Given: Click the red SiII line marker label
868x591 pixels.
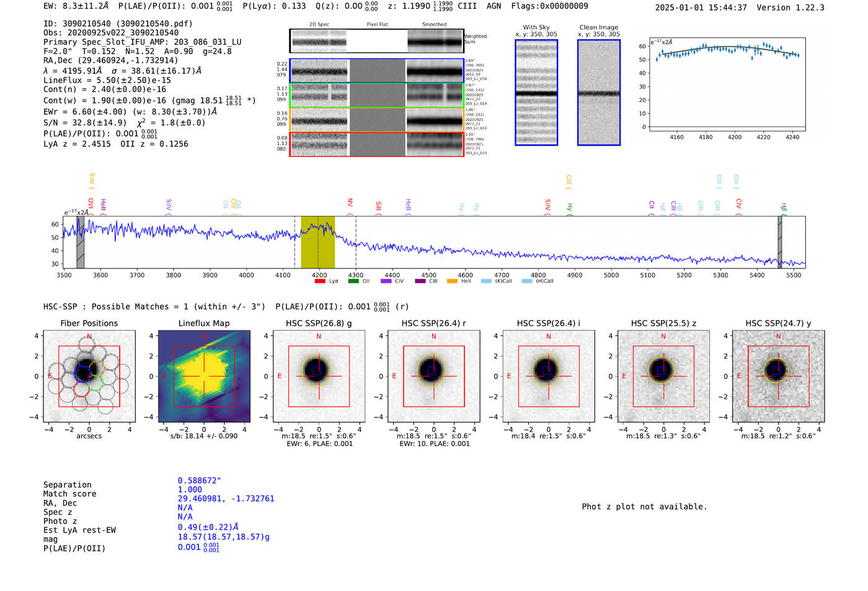Looking at the screenshot, I should point(379,207).
